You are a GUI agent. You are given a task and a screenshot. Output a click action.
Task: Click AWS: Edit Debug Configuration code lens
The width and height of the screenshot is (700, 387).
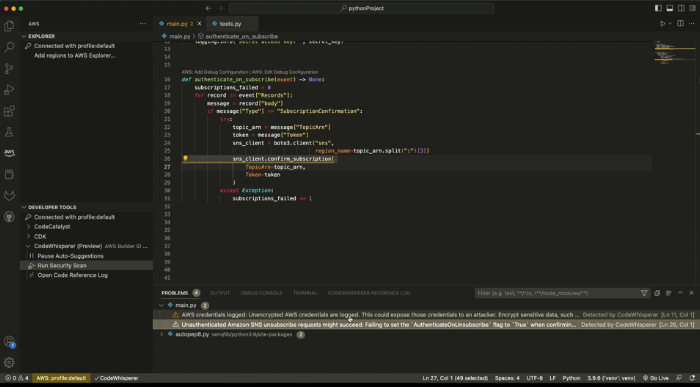[285, 72]
